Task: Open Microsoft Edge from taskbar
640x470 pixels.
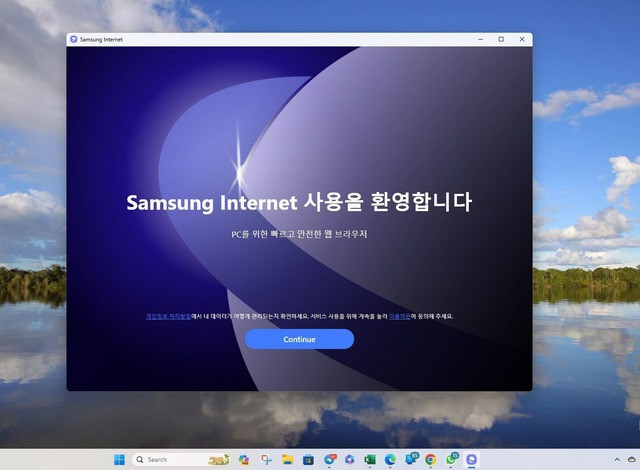Action: pos(390,460)
